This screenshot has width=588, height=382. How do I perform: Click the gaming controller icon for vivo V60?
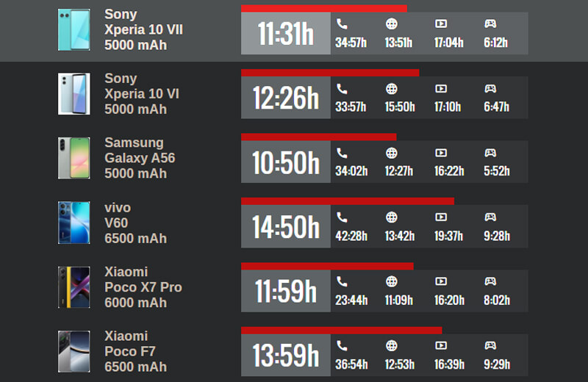(490, 217)
